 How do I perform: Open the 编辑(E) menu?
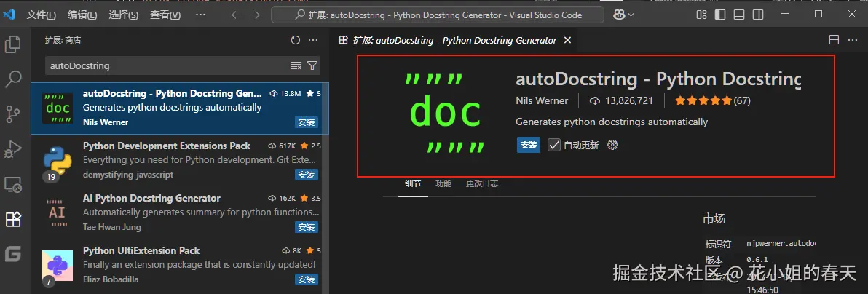click(x=82, y=15)
